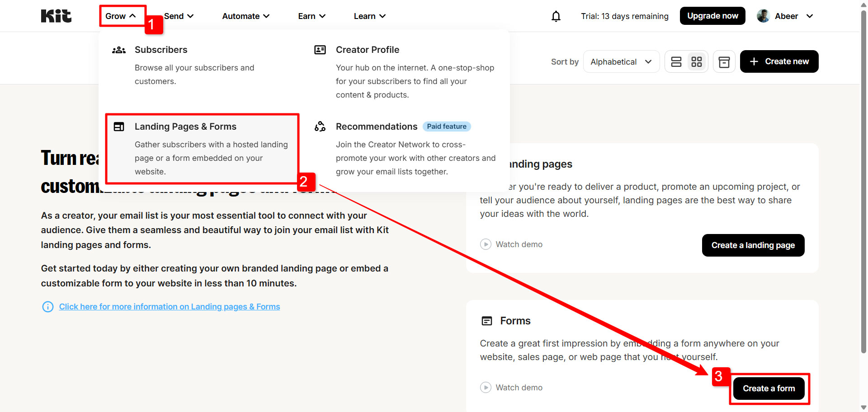Open the archive box icon button

[724, 62]
